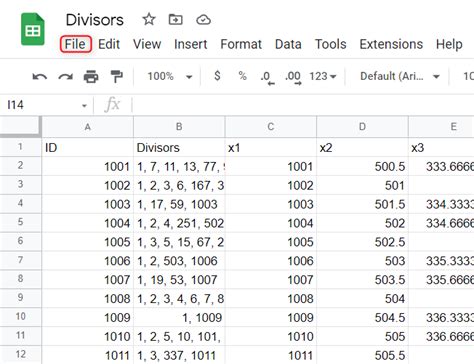Star the Divisors document
The height and width of the screenshot is (364, 474).
click(x=149, y=20)
